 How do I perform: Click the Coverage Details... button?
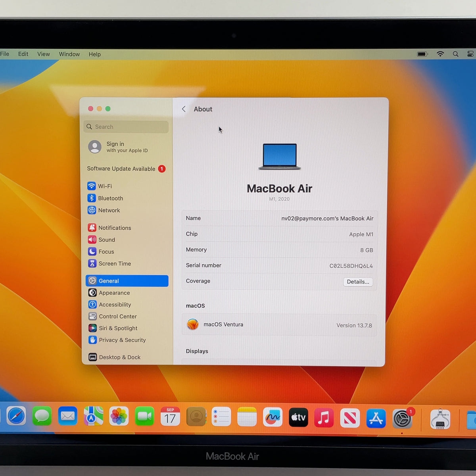pos(358,282)
